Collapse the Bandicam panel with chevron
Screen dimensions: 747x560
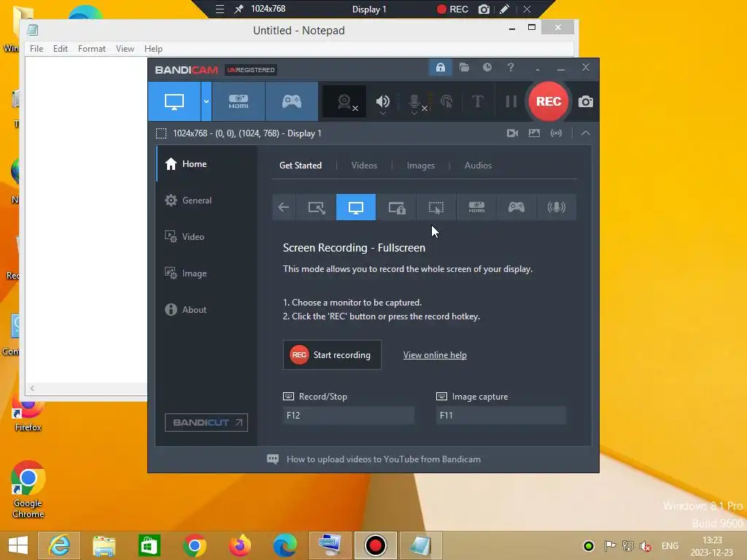[586, 133]
